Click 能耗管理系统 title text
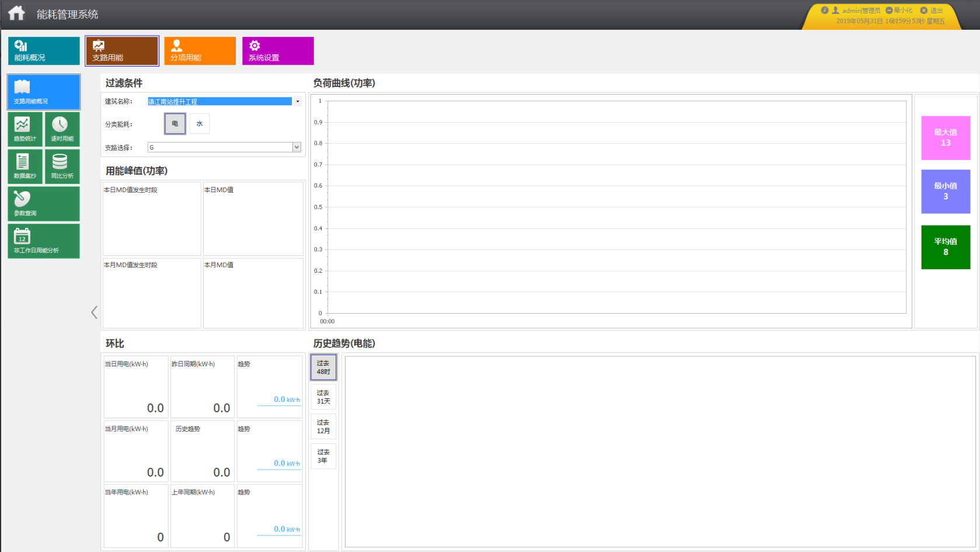Image resolution: width=980 pixels, height=552 pixels. coord(67,14)
